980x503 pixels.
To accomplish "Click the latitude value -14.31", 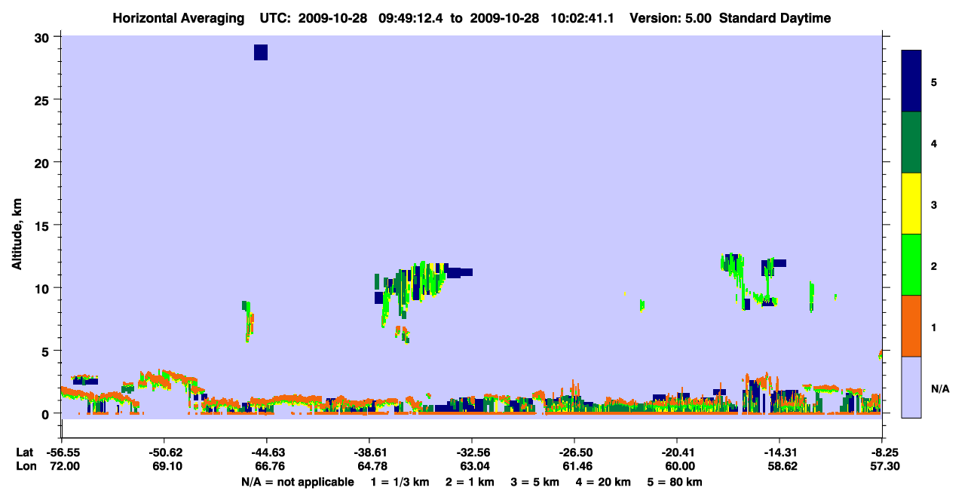I will point(779,452).
